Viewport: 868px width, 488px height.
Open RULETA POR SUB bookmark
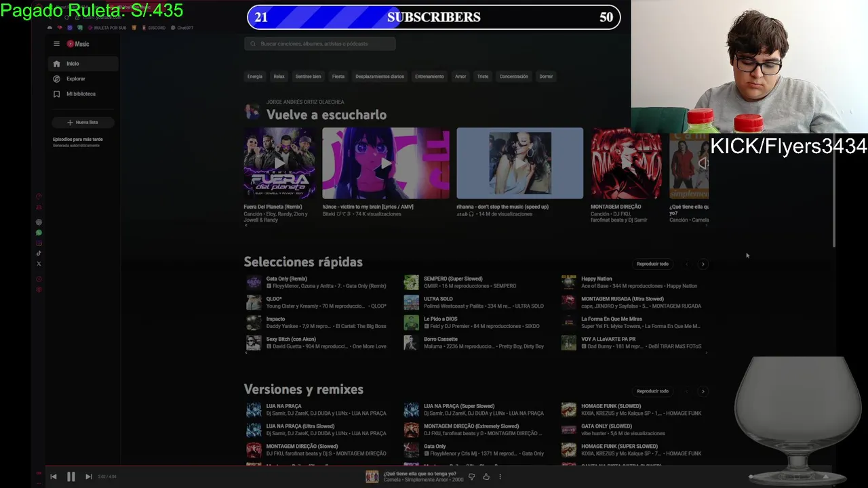[x=106, y=28]
